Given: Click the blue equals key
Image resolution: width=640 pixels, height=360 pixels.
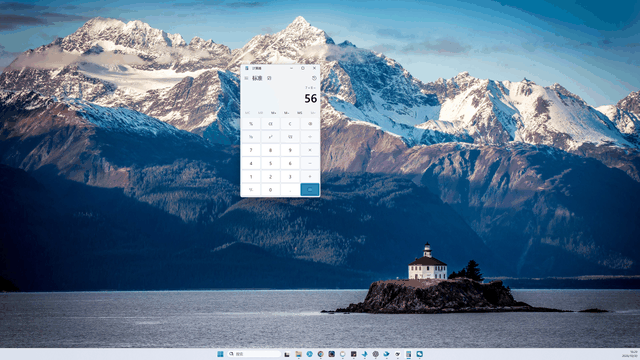Looking at the screenshot, I should coord(310,189).
